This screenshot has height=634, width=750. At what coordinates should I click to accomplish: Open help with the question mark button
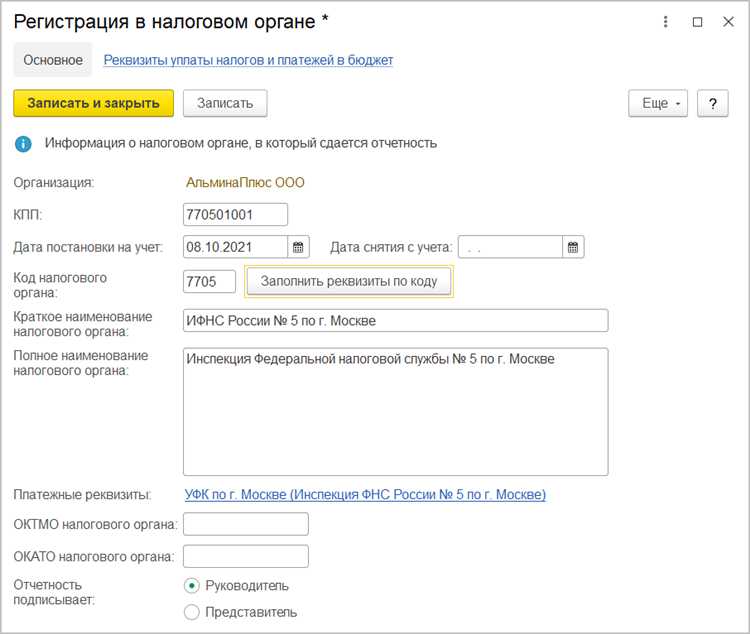point(713,103)
